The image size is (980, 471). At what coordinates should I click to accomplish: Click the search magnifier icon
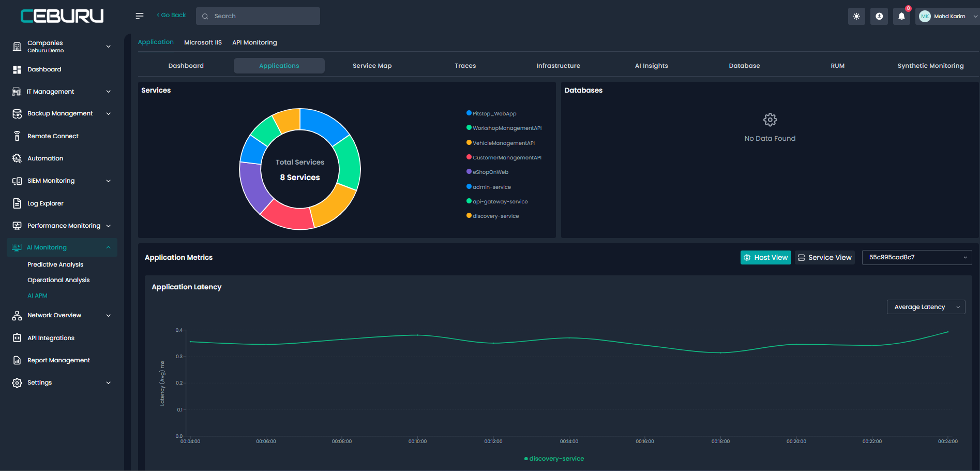(x=205, y=16)
